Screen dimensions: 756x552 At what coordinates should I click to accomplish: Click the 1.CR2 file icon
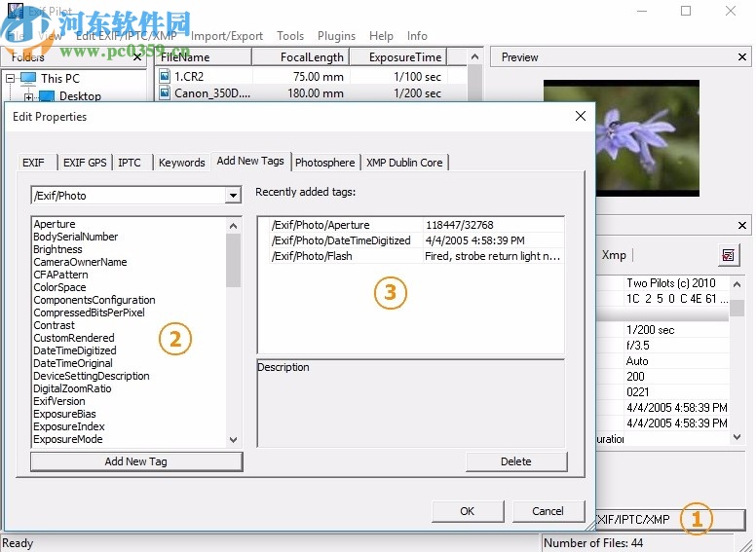[x=165, y=76]
